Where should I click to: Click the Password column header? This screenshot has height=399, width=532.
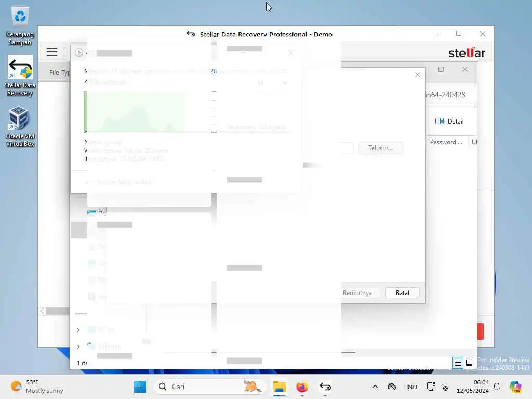point(446,142)
